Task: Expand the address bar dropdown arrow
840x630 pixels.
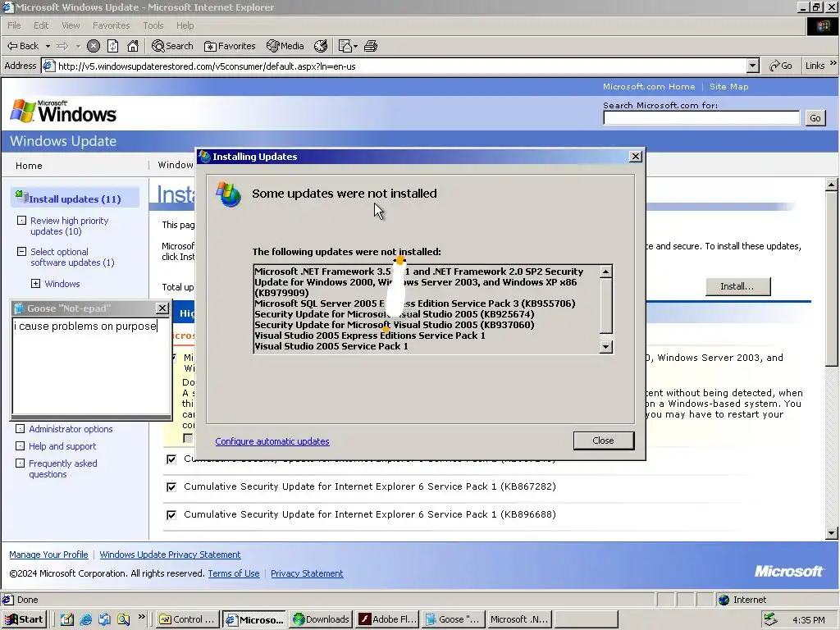Action: coord(753,66)
